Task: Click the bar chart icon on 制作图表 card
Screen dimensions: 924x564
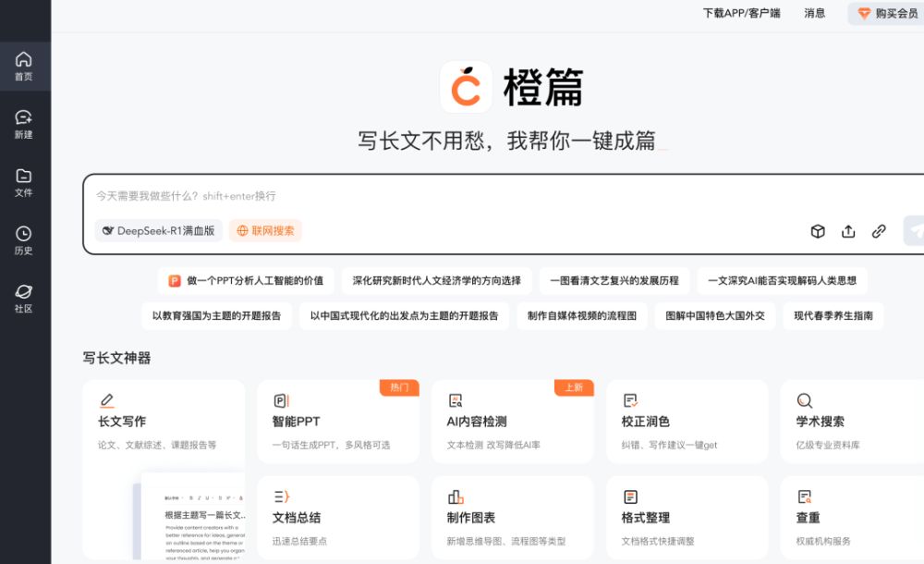Action: 456,497
